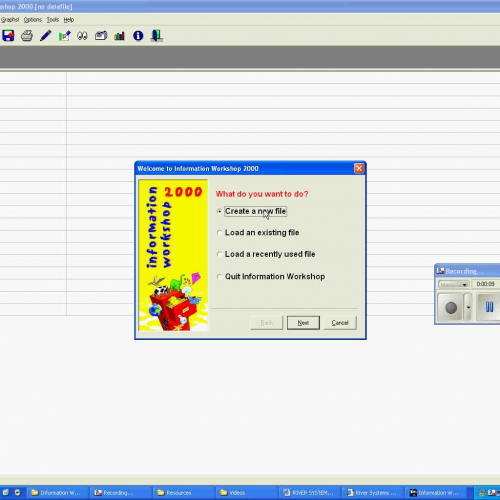Click the Recording window title bar

467,271
